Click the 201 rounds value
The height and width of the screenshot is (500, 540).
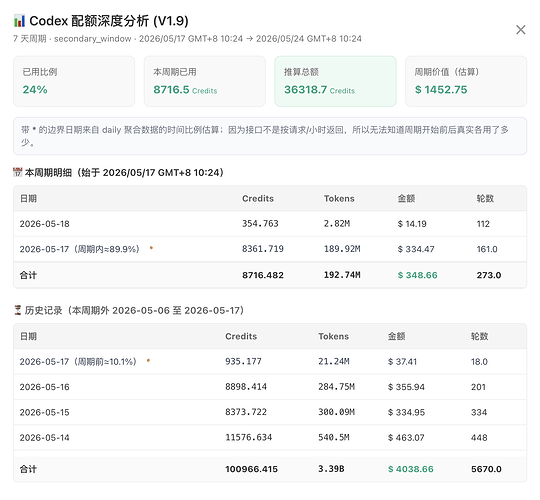pos(478,387)
